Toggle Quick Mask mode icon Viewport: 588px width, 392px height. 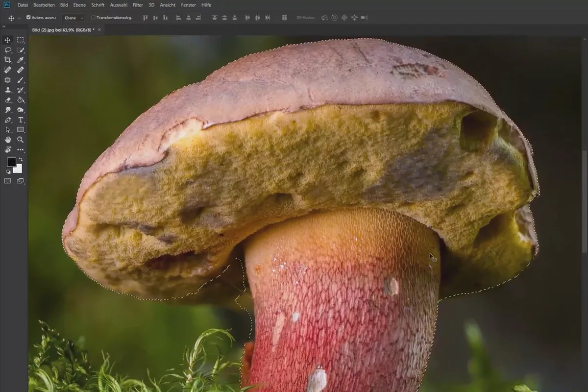pos(8,181)
